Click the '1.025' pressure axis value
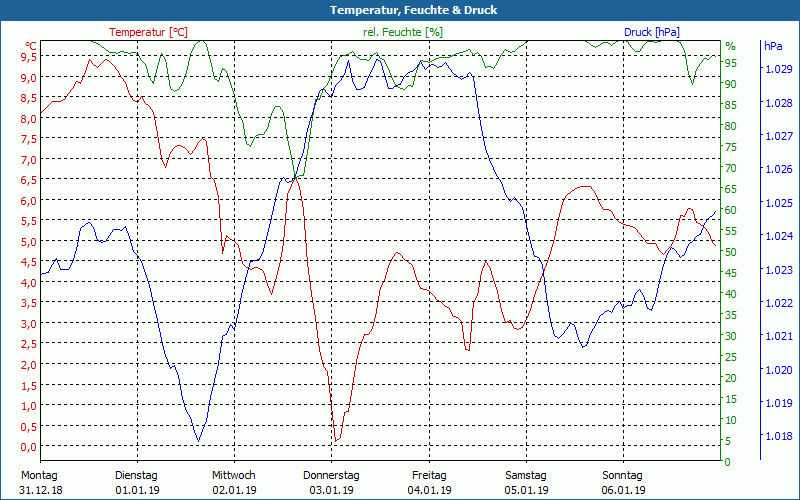800x500 pixels. tap(779, 203)
